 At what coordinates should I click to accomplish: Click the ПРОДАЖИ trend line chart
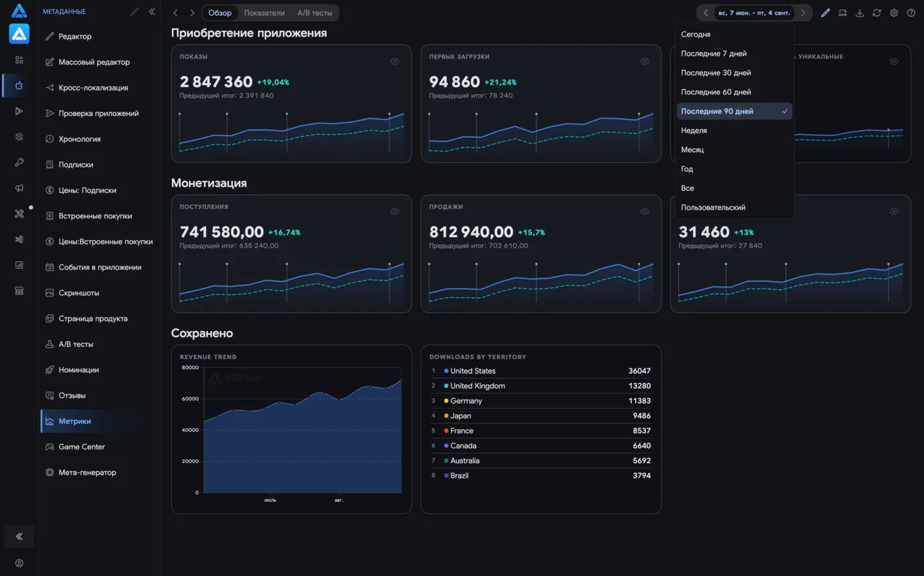(541, 282)
